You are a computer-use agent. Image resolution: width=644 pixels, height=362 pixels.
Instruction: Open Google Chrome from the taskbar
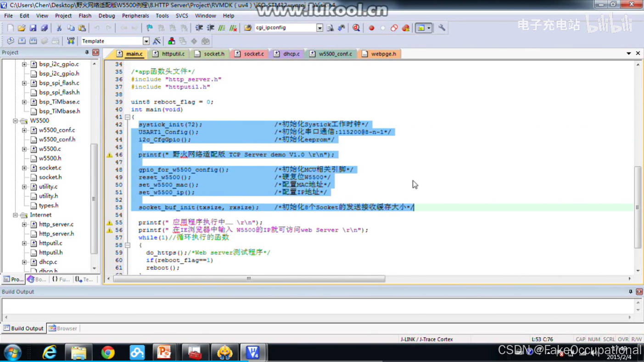108,352
